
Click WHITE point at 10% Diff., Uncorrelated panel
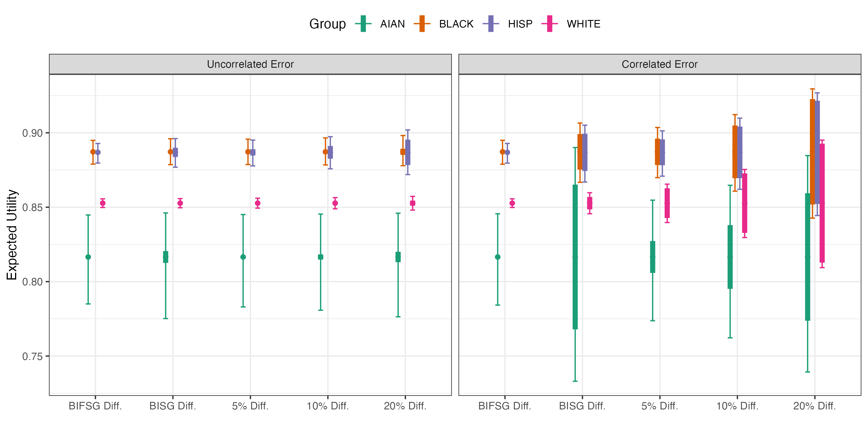tap(335, 203)
